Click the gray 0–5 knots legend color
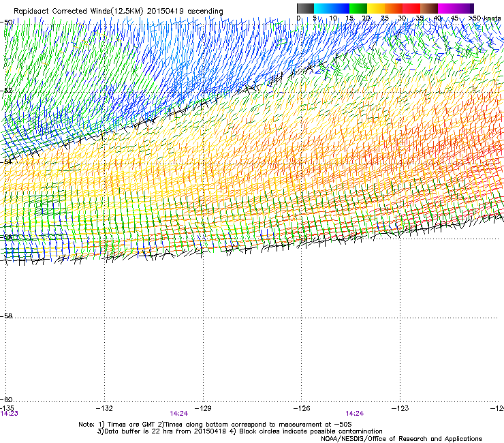Screen dimensions: 504x443 coord(305,8)
